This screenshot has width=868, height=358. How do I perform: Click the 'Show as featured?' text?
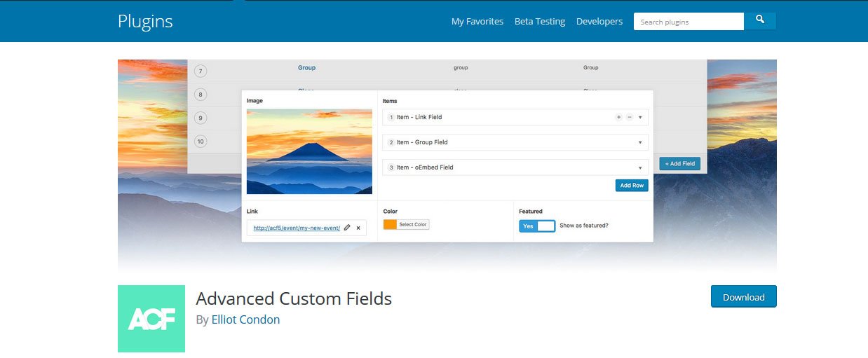point(584,226)
